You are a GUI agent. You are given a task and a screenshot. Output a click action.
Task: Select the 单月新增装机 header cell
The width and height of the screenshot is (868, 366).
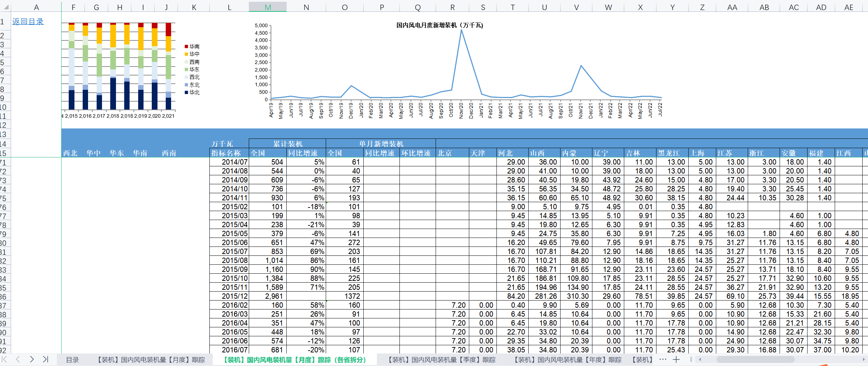381,143
